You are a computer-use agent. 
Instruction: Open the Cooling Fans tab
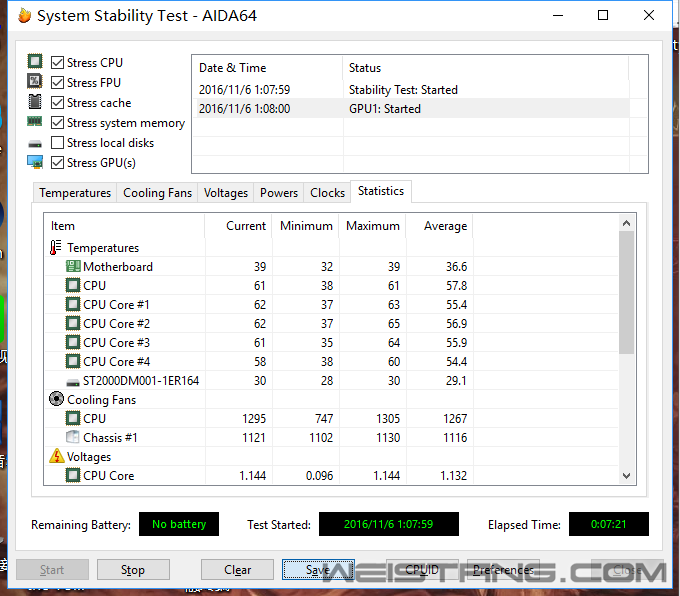[157, 193]
